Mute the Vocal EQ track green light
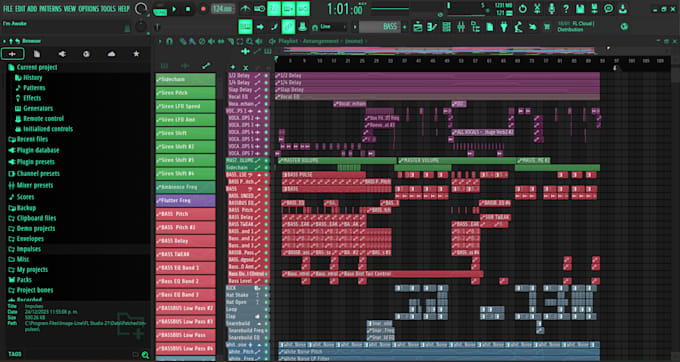Screen dimensions: 680x362 [266, 97]
